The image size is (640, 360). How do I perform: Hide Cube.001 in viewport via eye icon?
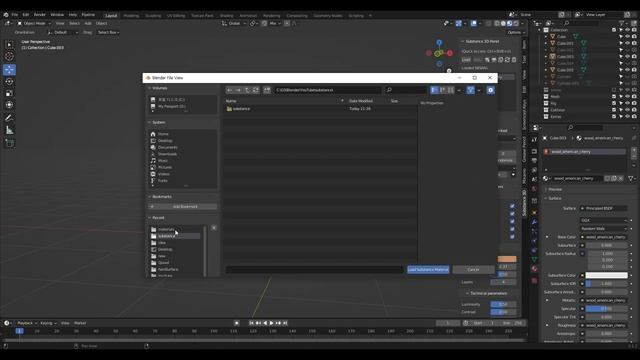pyautogui.click(x=627, y=43)
